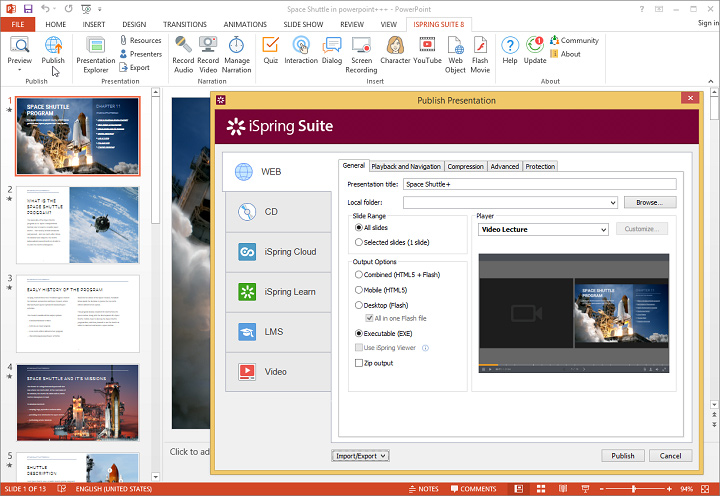Switch to the Protection tab
Image resolution: width=720 pixels, height=496 pixels.
(540, 166)
